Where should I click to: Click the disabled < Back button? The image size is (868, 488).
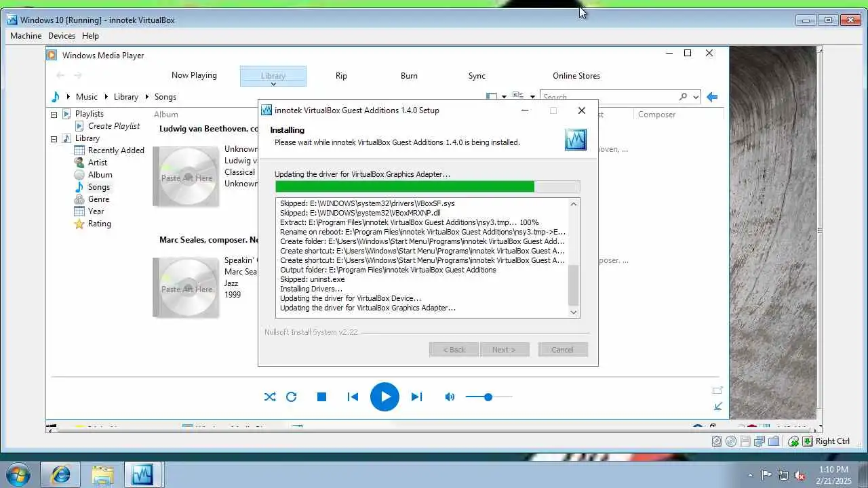coord(454,350)
